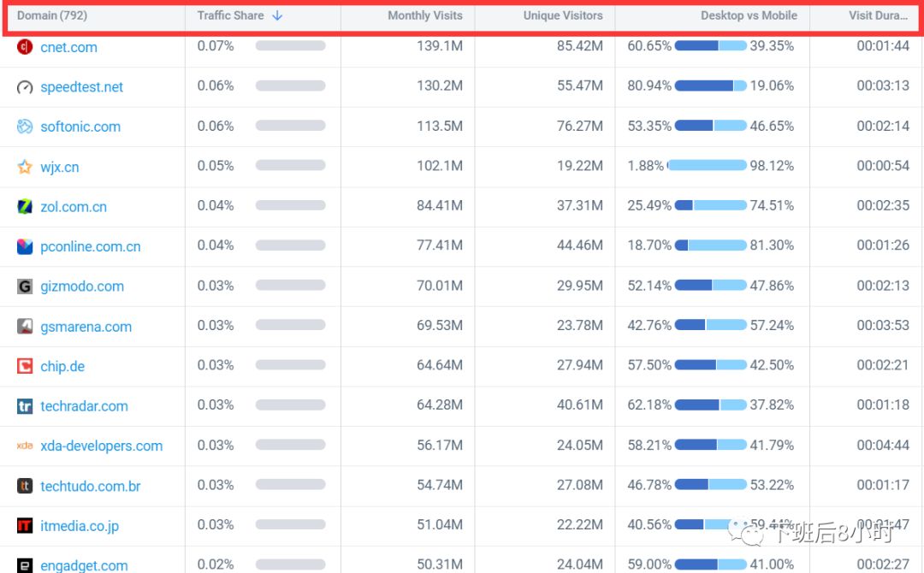Open the pconline.com.cn domain link

point(91,247)
